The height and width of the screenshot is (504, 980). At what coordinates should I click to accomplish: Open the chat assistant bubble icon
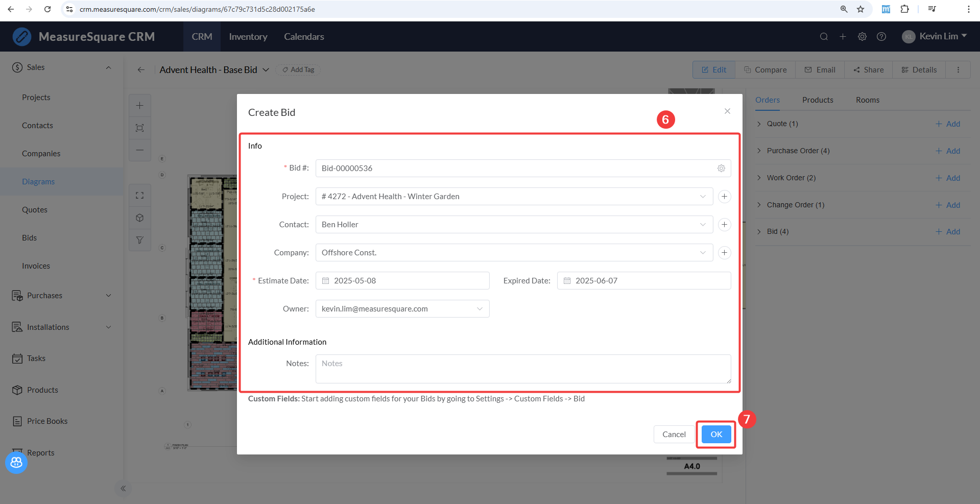coord(16,462)
